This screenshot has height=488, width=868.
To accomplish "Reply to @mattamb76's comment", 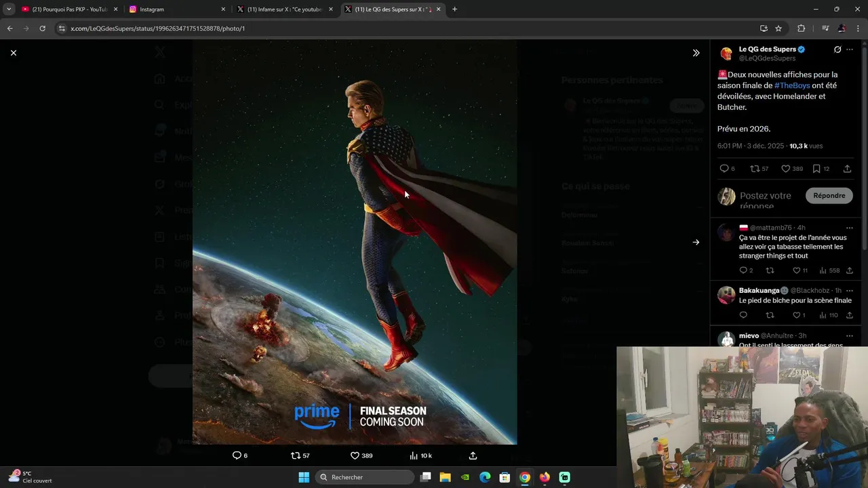I will coord(746,270).
